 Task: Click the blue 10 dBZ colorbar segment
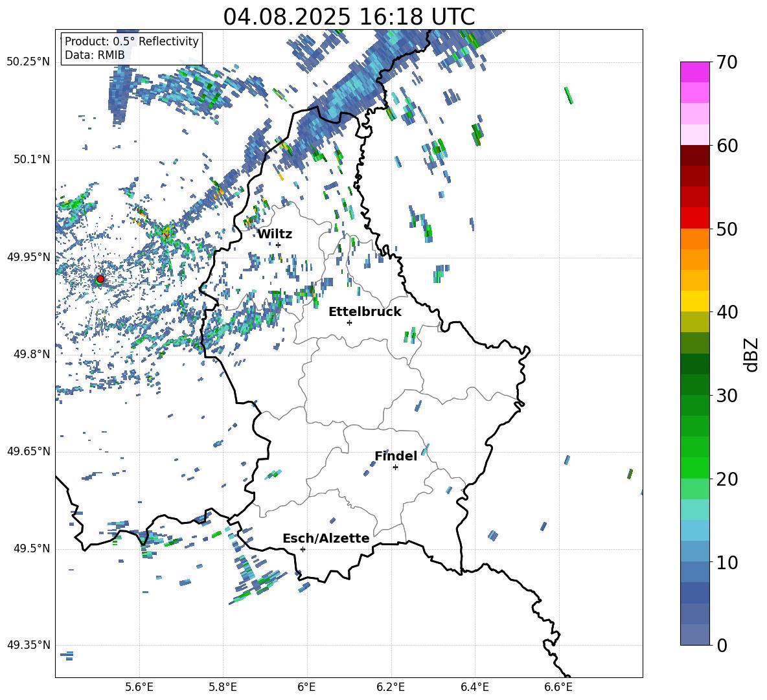[694, 551]
